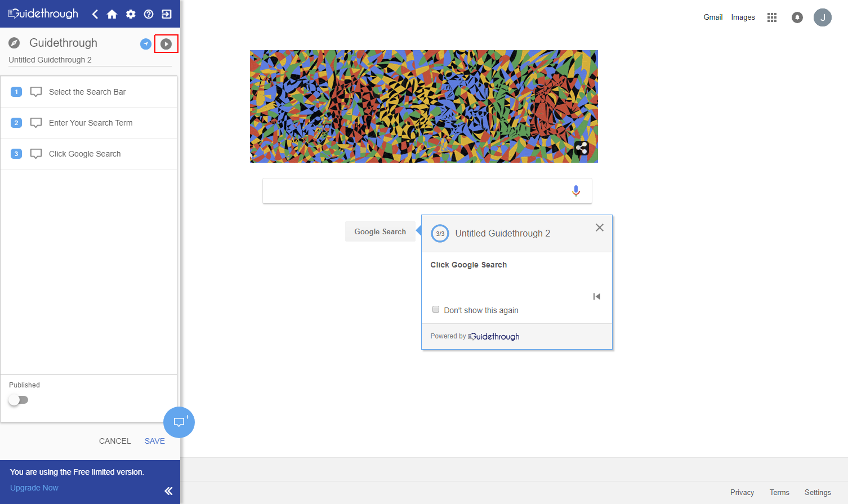Collapse the sidebar with the double chevron

[168, 491]
